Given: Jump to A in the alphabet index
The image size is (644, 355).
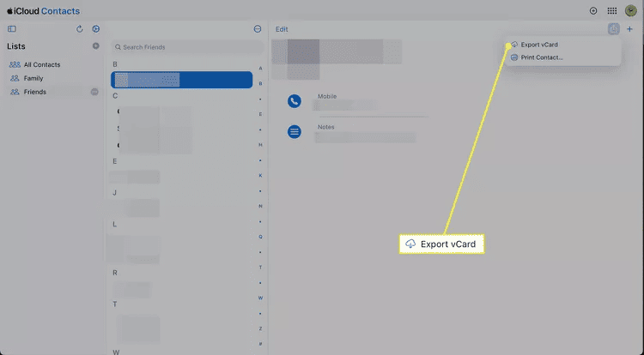Looking at the screenshot, I should (x=260, y=69).
